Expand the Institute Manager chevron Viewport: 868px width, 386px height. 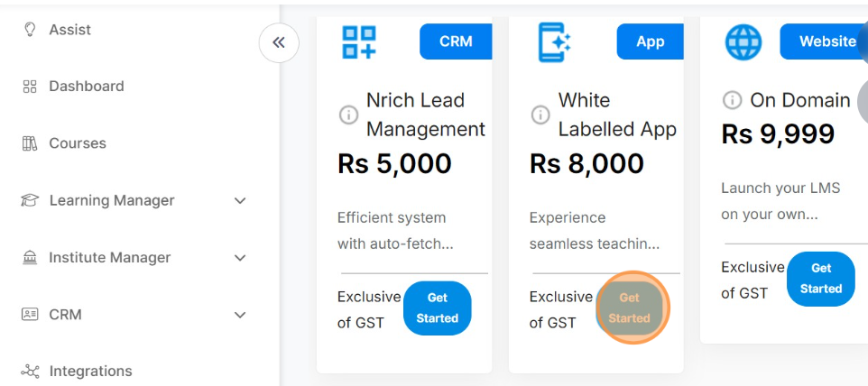coord(240,258)
